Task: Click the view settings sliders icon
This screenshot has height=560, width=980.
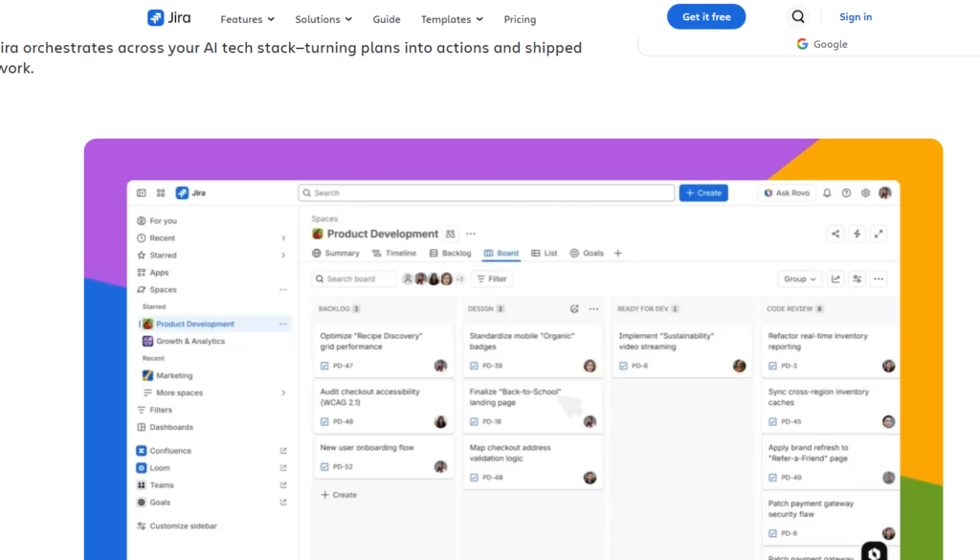Action: (x=857, y=279)
